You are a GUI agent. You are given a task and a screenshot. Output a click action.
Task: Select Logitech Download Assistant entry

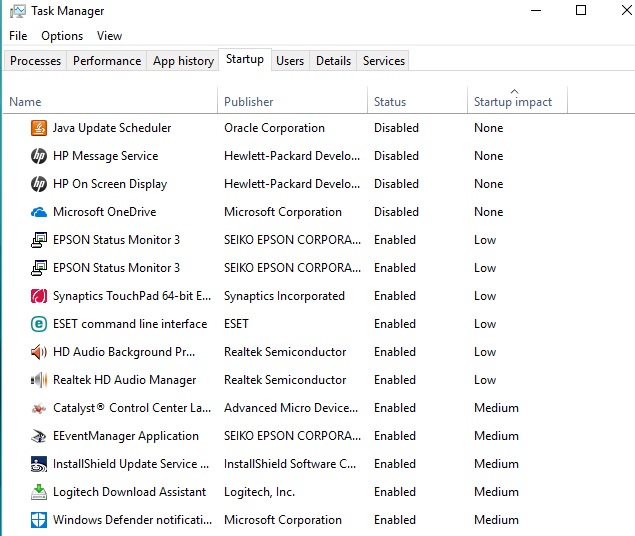tap(129, 492)
